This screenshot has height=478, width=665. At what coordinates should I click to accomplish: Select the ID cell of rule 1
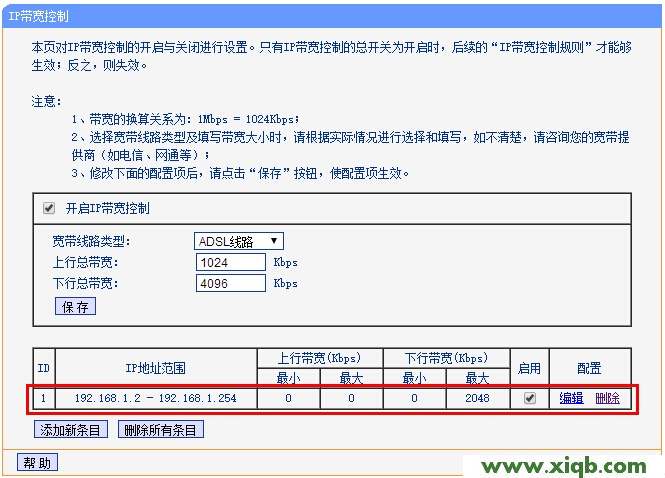point(43,398)
